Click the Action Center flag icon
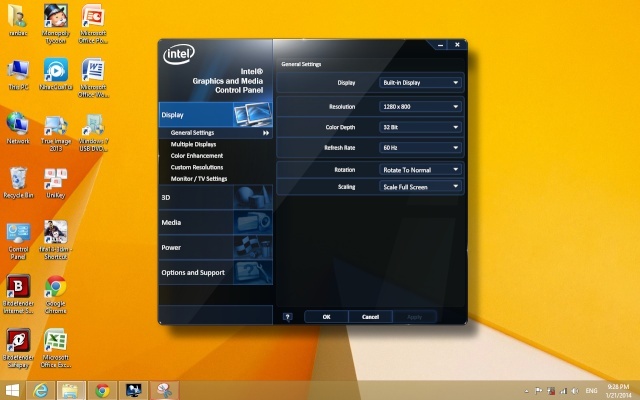 click(x=538, y=391)
